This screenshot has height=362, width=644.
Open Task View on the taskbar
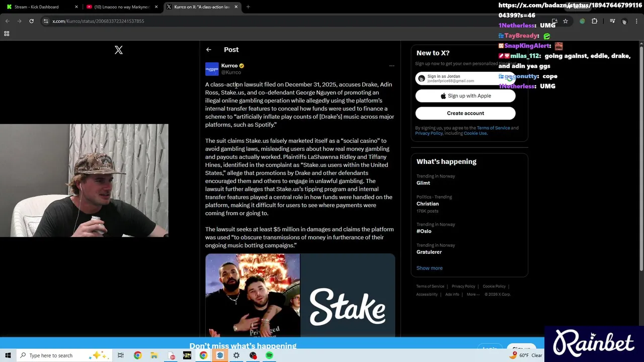(x=121, y=355)
